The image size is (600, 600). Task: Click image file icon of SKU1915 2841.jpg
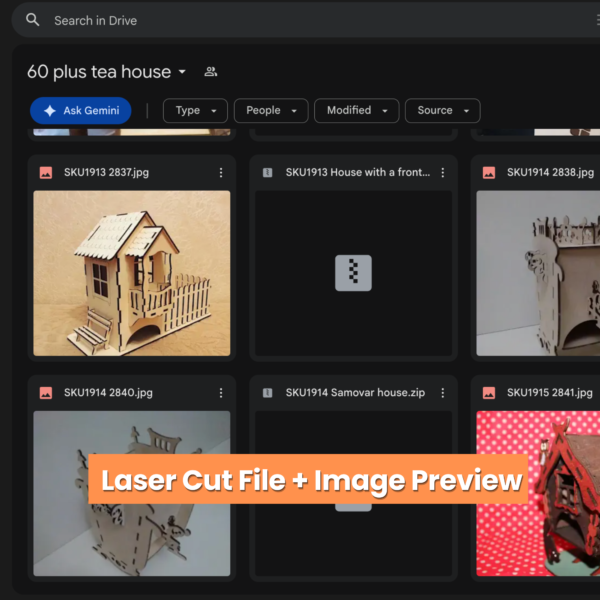click(x=489, y=393)
